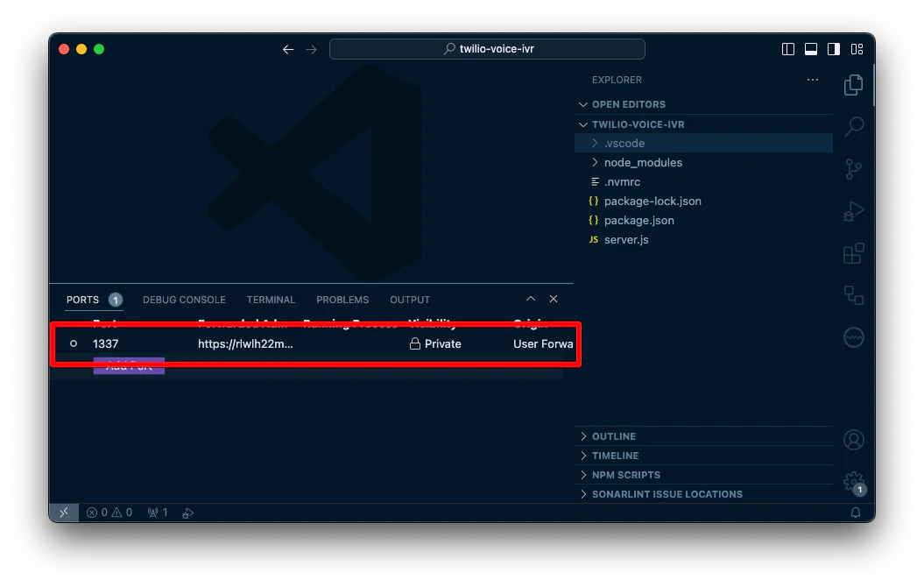
Task: Open Source Control view
Action: point(853,169)
